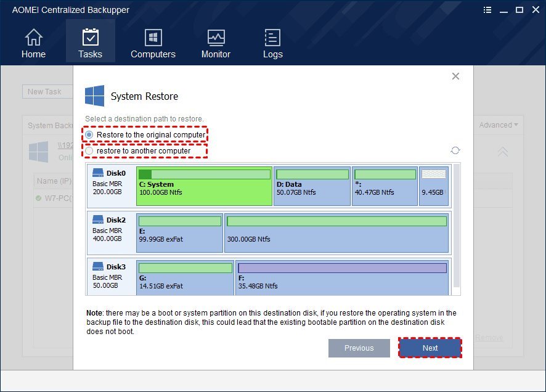Click the Windows logo in System Restore header

tap(94, 96)
